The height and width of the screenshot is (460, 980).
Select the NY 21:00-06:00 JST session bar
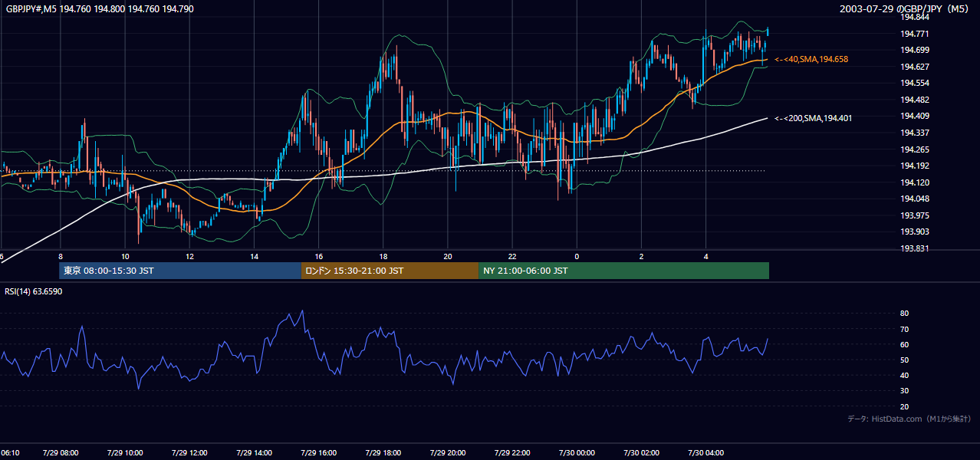pyautogui.click(x=624, y=271)
